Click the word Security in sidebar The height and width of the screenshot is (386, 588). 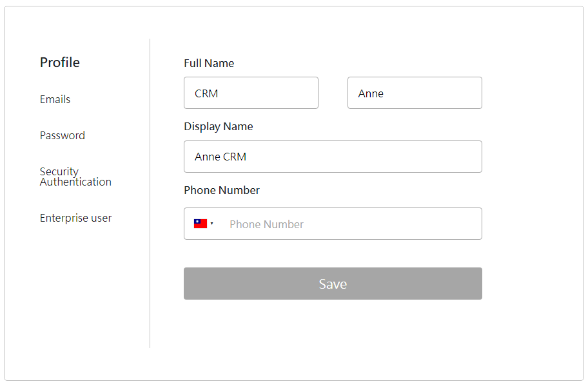click(59, 171)
